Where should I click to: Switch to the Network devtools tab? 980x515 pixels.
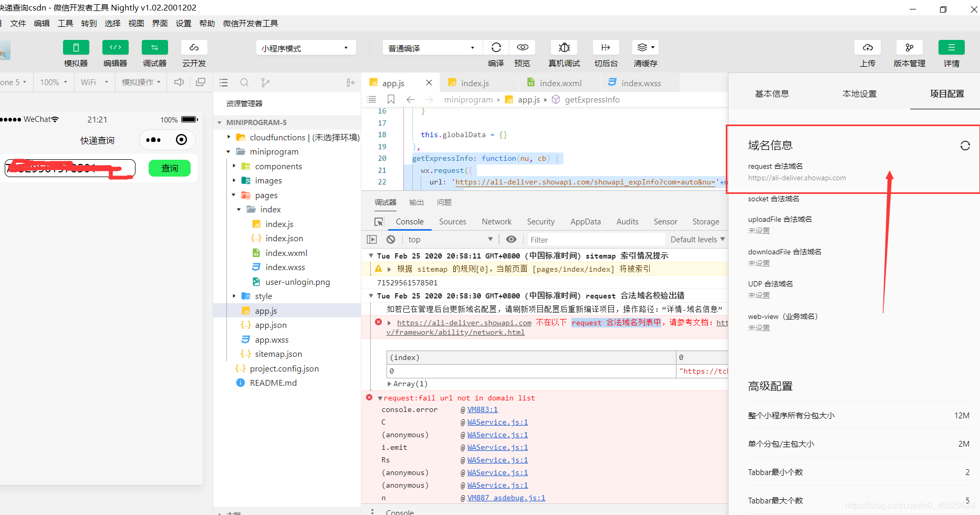tap(497, 222)
